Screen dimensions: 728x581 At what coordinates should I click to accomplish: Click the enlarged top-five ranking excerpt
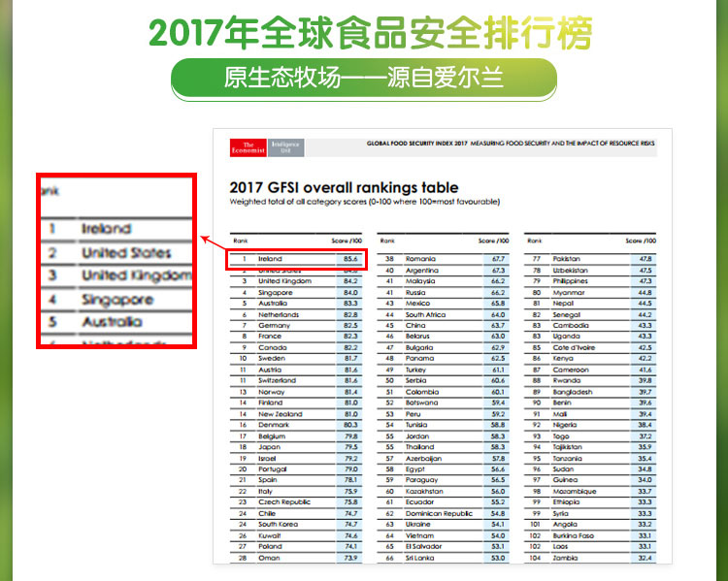(116, 261)
